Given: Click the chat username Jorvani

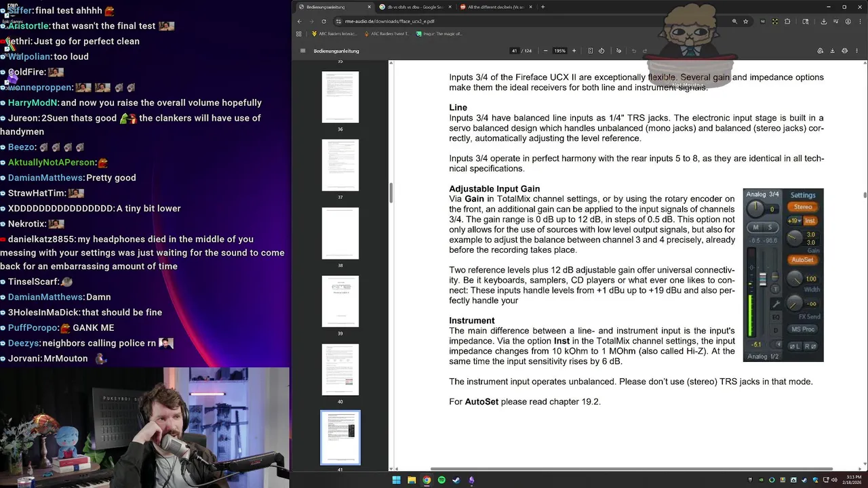Looking at the screenshot, I should (24, 359).
